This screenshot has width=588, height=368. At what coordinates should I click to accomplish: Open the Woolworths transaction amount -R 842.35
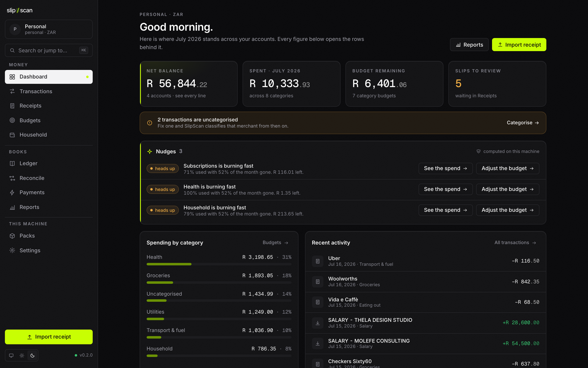click(525, 282)
